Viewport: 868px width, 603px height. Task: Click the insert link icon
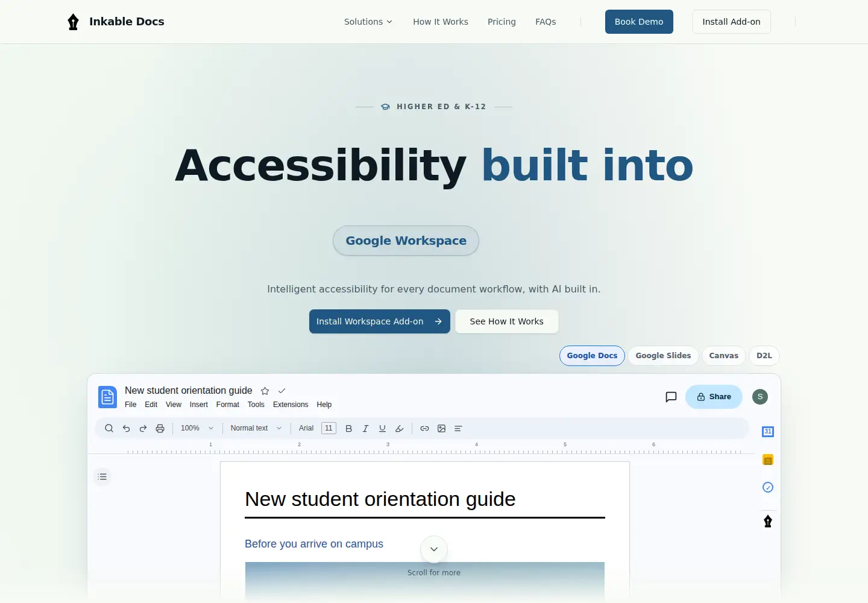point(424,428)
